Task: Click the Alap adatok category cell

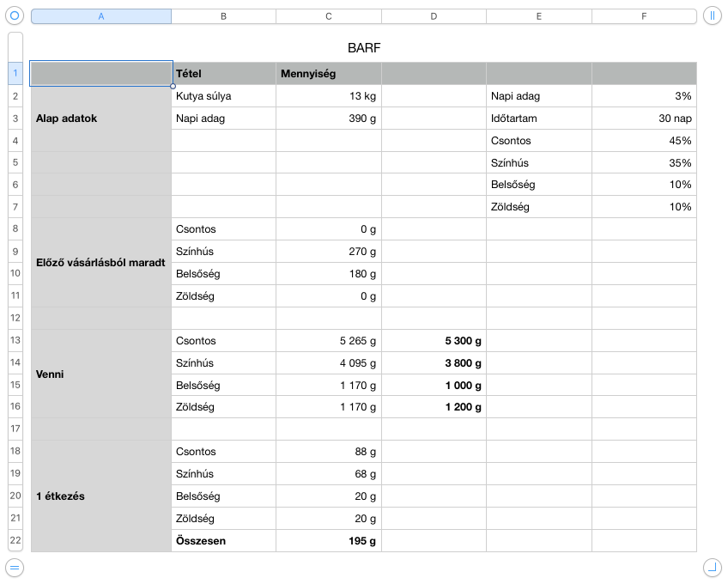Action: [x=101, y=119]
